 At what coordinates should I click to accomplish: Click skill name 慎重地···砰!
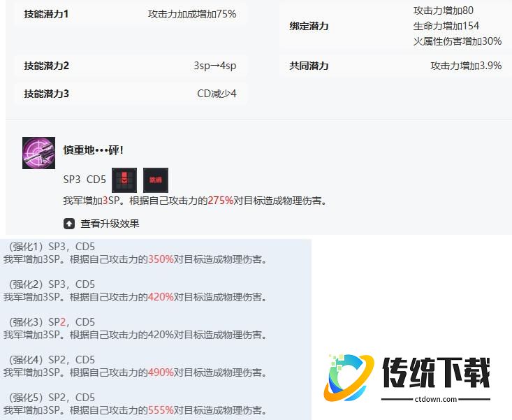click(94, 150)
